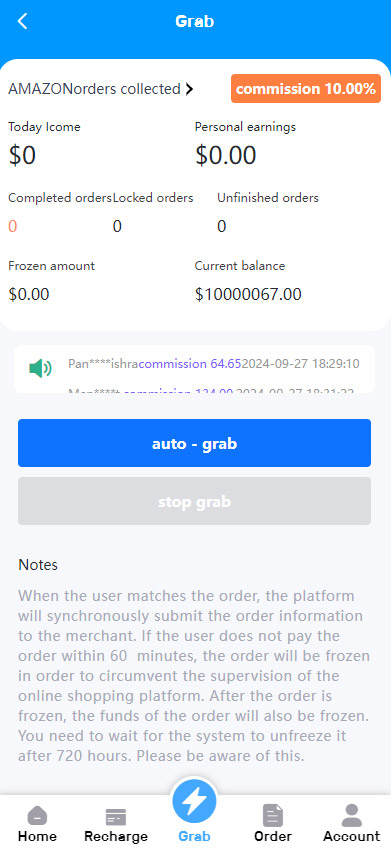Click the Frozen amount value
This screenshot has width=391, height=849.
[x=29, y=295]
